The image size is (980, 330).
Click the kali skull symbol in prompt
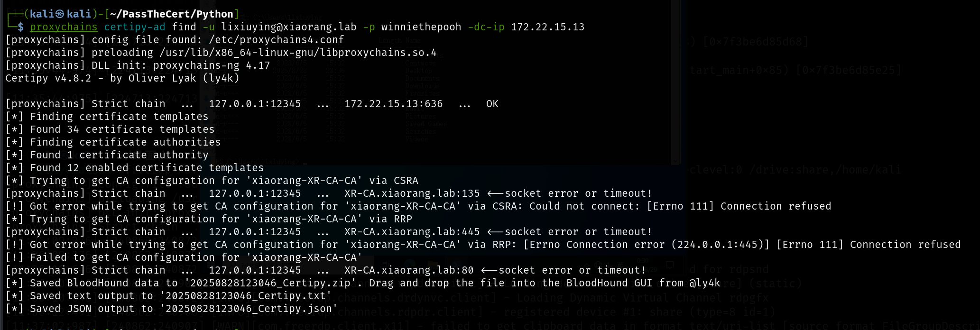coord(60,14)
